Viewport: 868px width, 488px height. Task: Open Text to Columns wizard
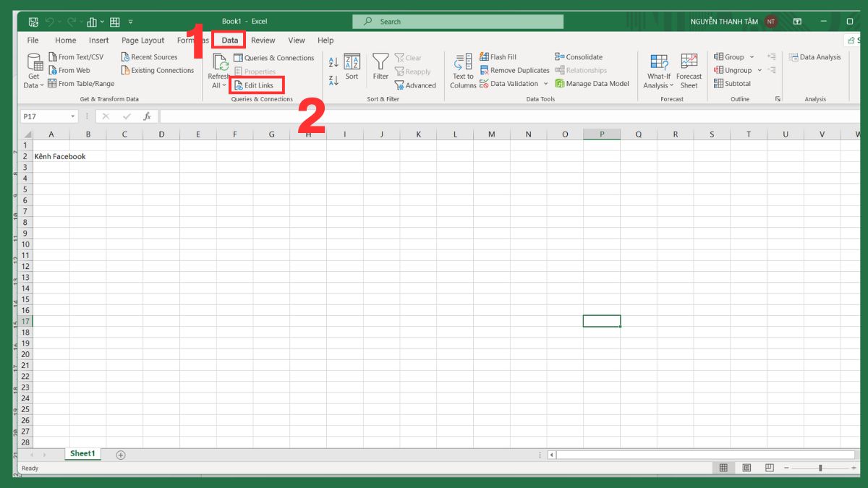pyautogui.click(x=463, y=71)
